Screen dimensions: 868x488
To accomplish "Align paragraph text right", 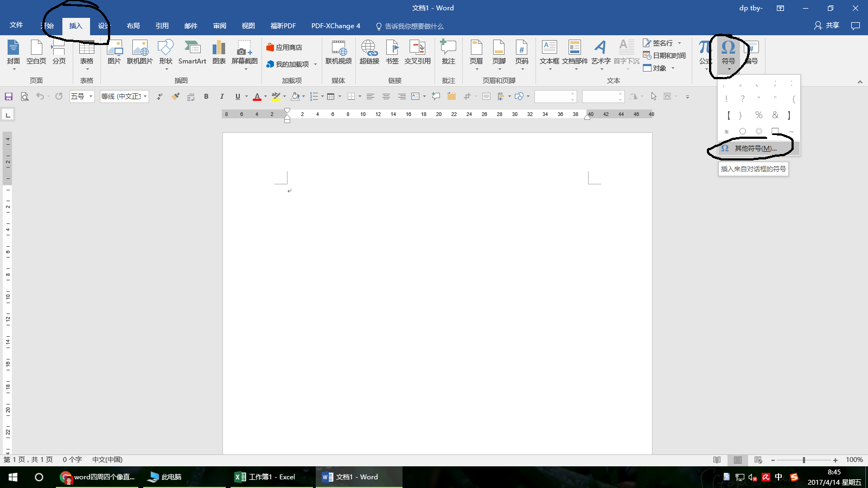I will 402,97.
